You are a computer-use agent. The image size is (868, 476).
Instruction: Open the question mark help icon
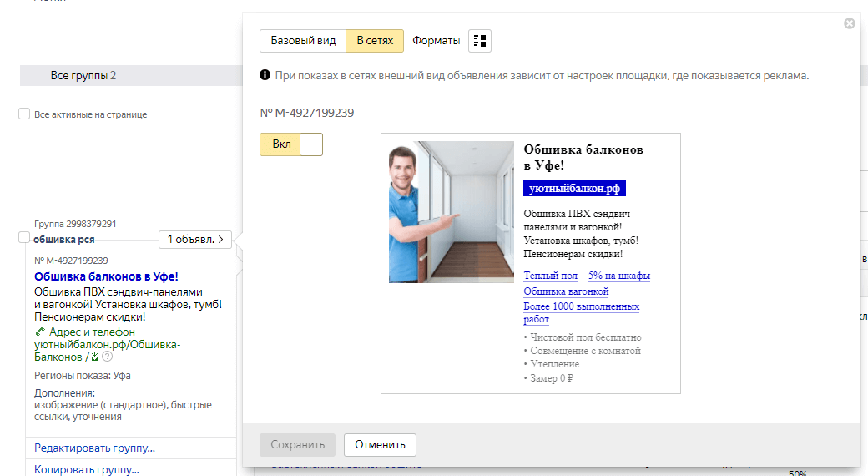pos(107,357)
